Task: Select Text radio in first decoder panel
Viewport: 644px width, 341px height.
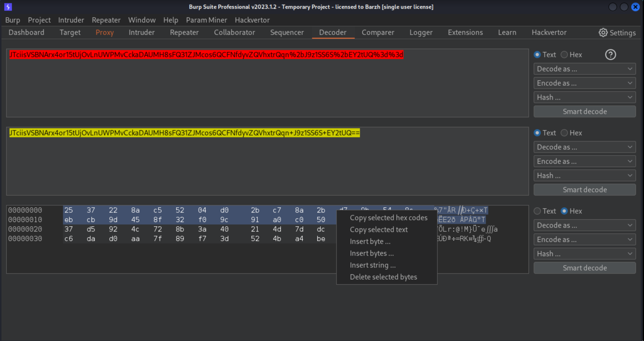Action: (537, 55)
